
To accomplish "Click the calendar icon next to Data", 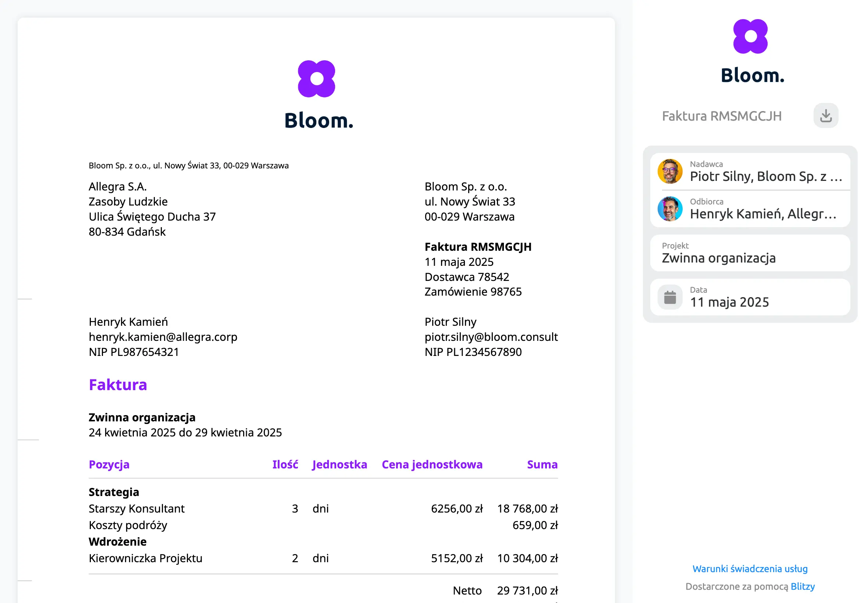I will pyautogui.click(x=670, y=297).
